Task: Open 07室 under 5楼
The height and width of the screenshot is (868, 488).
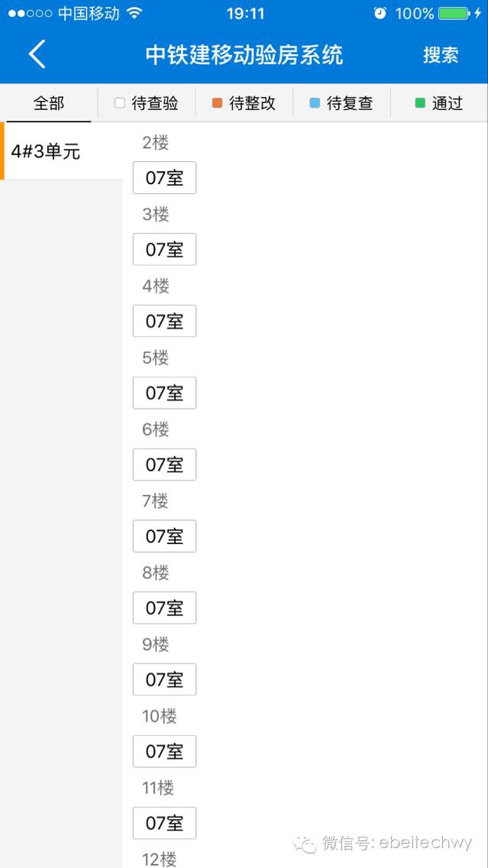Action: pos(164,393)
